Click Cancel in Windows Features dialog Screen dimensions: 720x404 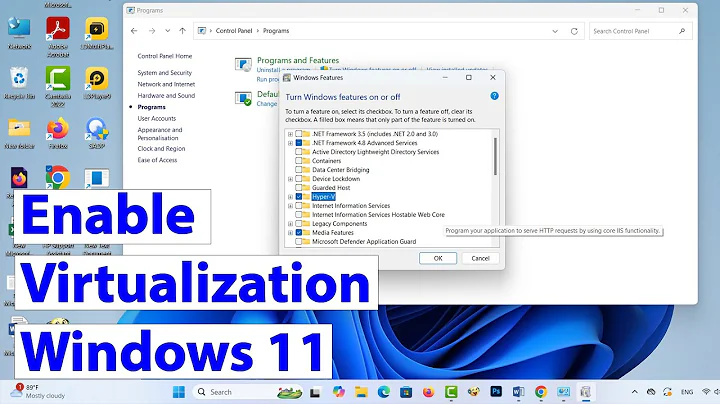pos(480,258)
